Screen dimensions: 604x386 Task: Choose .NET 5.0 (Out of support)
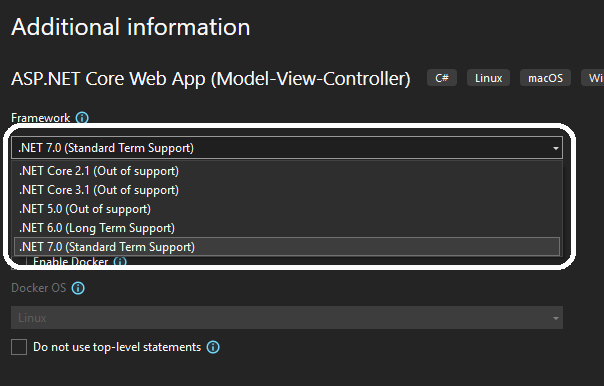287,209
